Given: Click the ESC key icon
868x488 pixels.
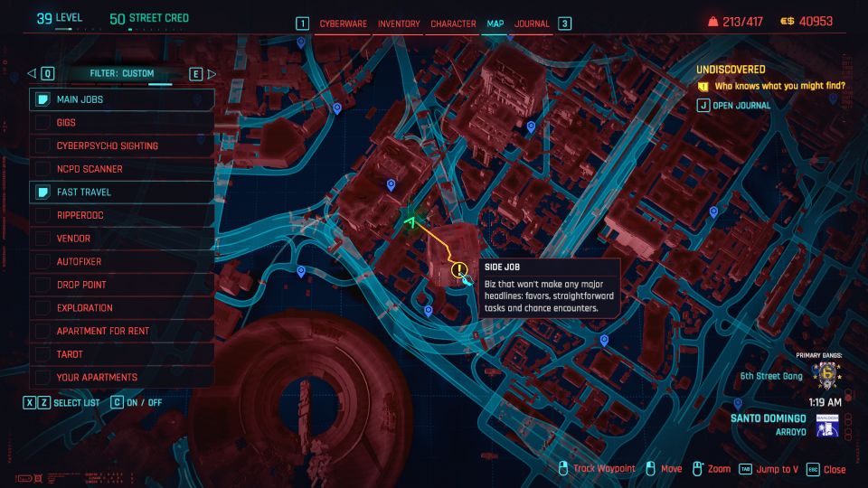Looking at the screenshot, I should (x=813, y=469).
